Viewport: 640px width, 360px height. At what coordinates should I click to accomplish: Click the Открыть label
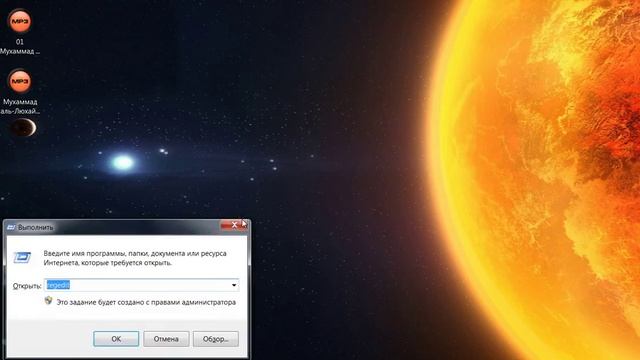[27, 286]
